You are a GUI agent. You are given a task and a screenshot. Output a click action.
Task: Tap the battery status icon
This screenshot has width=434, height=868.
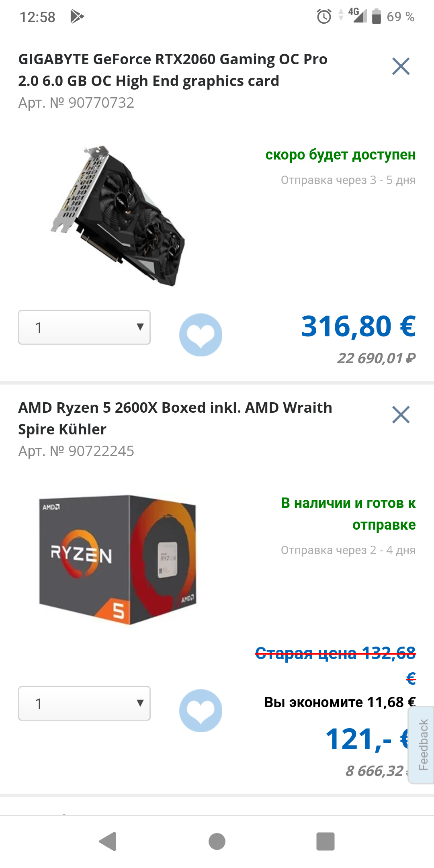click(377, 16)
